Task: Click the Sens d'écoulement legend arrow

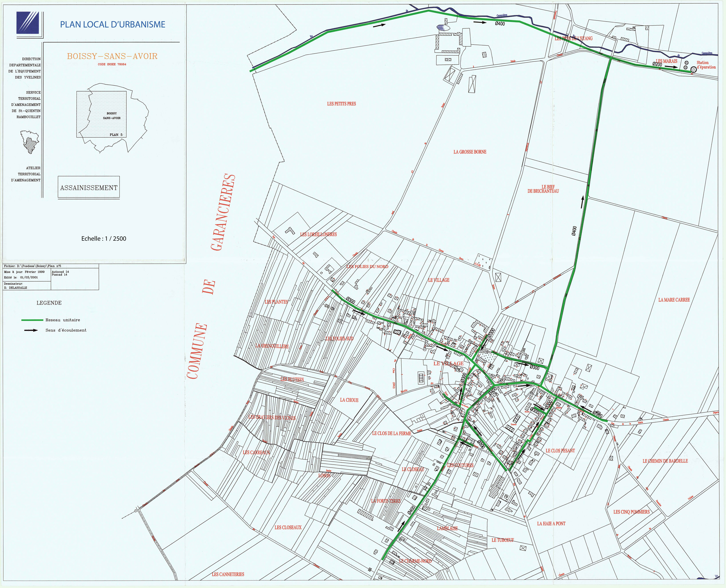Action: [x=31, y=330]
